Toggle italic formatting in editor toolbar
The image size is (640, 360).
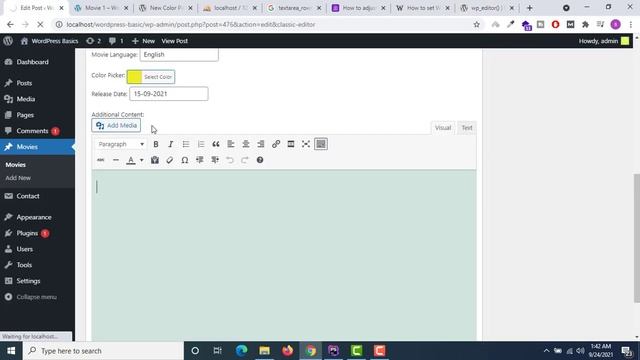tap(171, 144)
